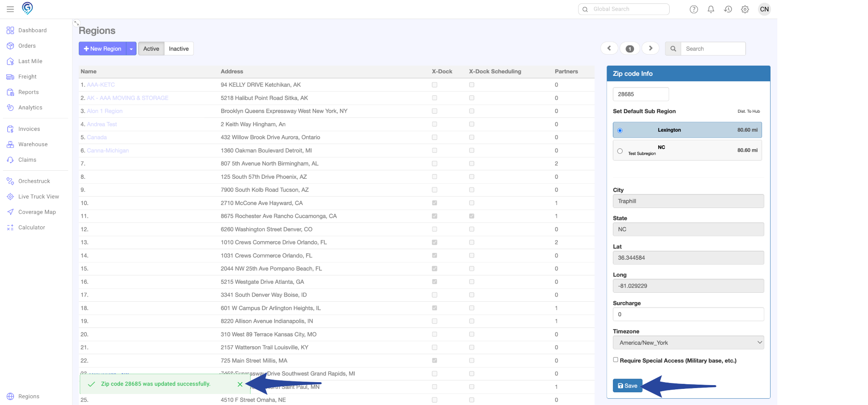Open the recent history clock icon
This screenshot has height=405, width=868.
point(728,9)
